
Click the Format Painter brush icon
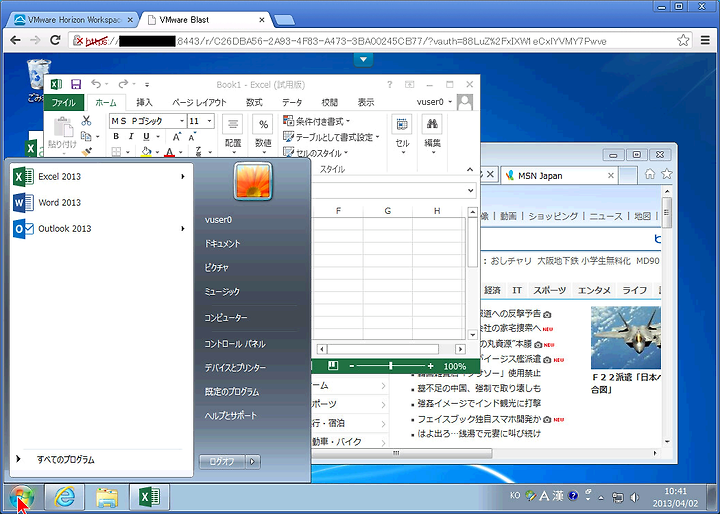[86, 151]
